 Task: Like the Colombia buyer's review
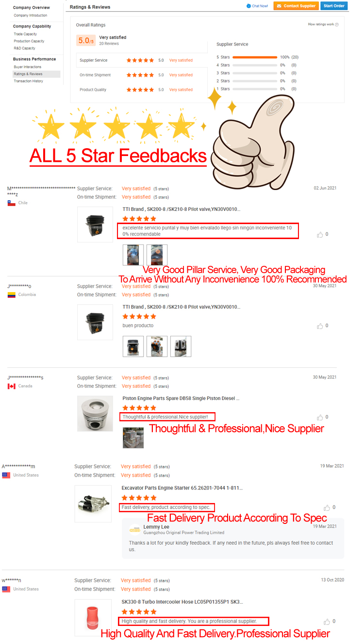320,326
